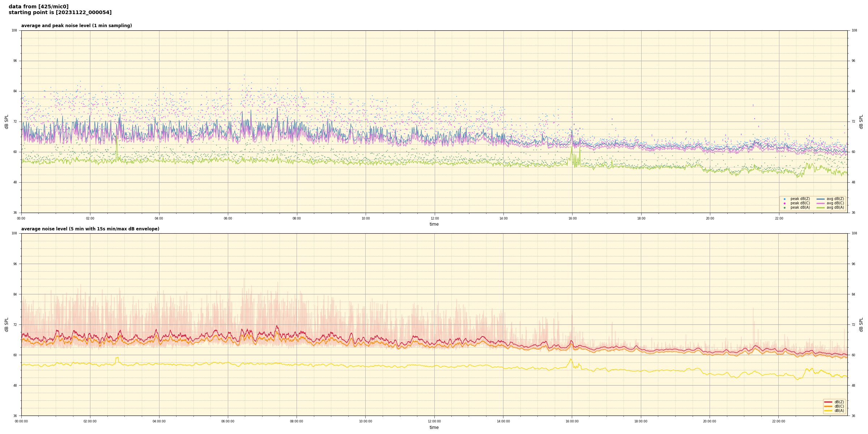This screenshot has height=434, width=868.
Task: Click the 12:00 tick on upper time axis
Action: pyautogui.click(x=434, y=218)
